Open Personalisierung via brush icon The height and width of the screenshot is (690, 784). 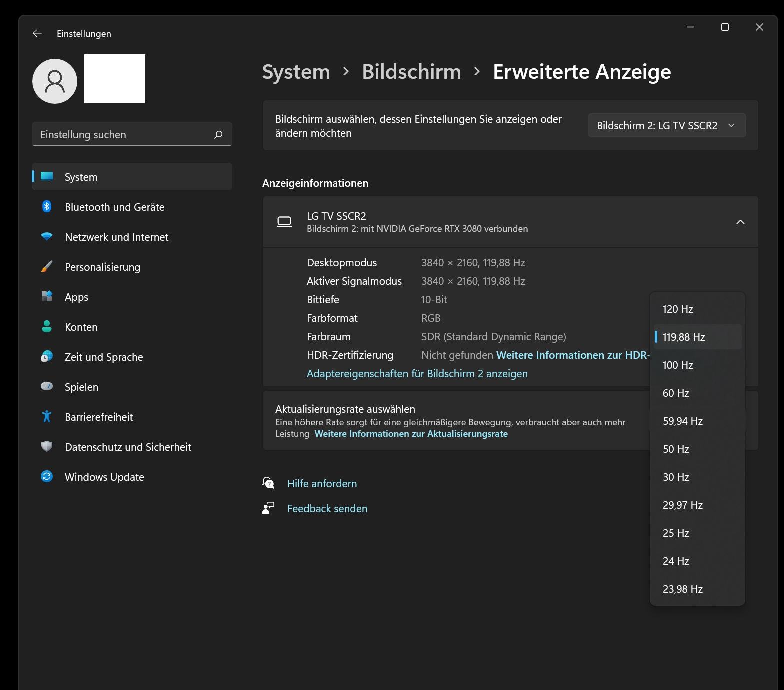click(47, 267)
